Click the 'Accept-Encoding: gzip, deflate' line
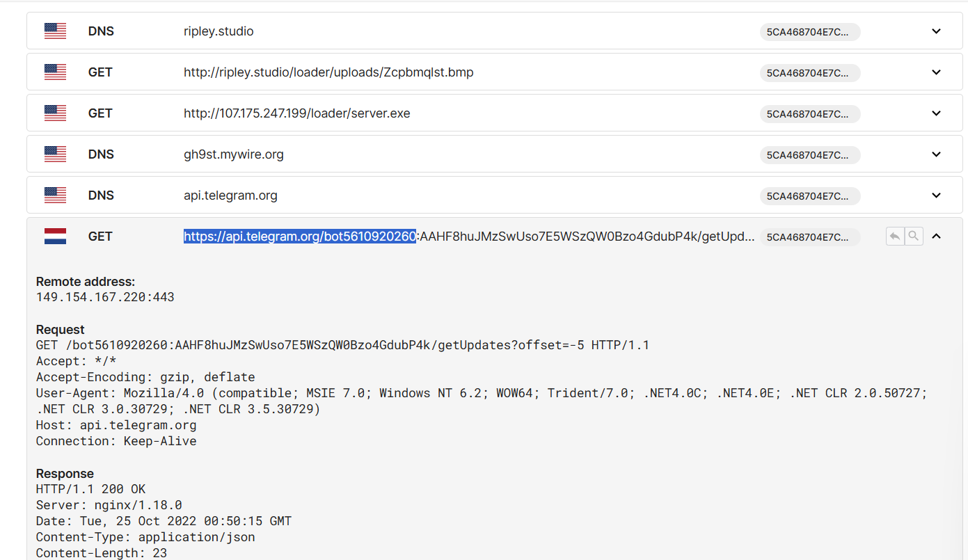The width and height of the screenshot is (968, 560). point(145,377)
